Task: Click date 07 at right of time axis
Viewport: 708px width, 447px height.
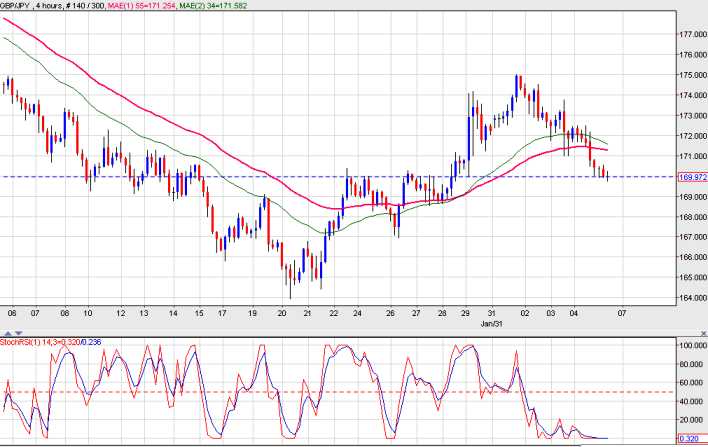Action: tap(624, 312)
